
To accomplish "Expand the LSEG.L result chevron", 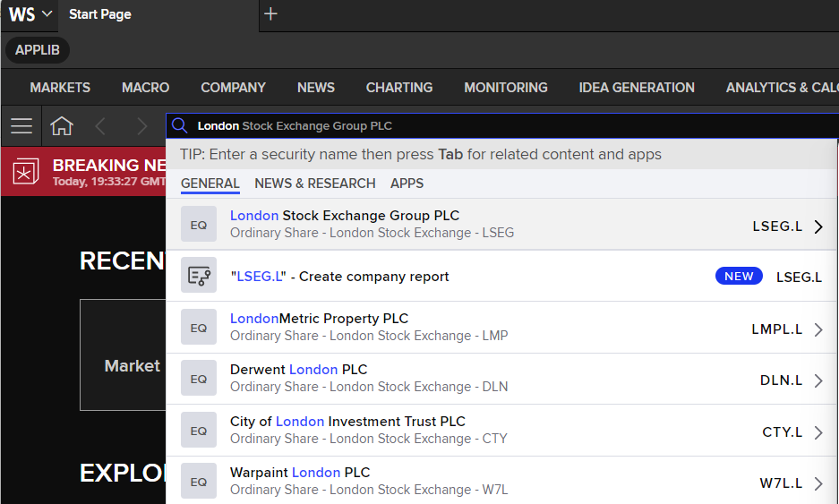I will point(818,226).
